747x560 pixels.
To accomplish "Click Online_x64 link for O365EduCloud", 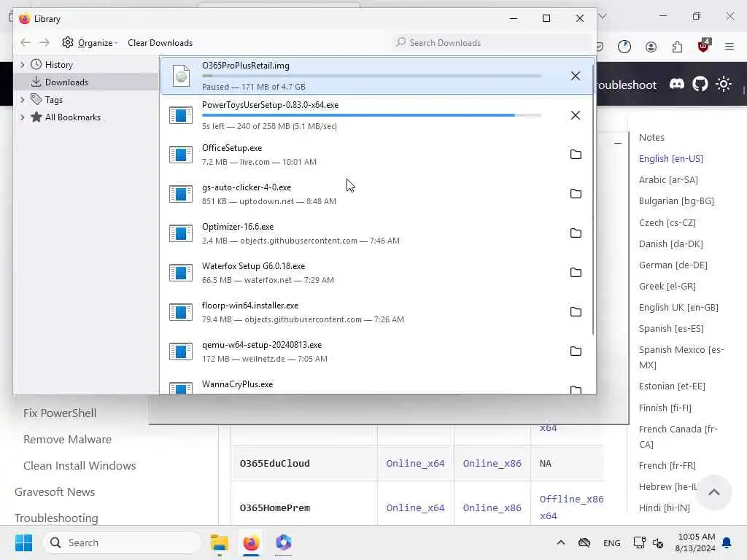I will [415, 463].
